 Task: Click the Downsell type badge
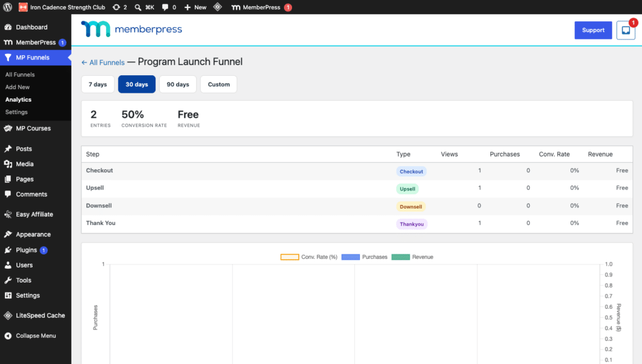point(411,207)
